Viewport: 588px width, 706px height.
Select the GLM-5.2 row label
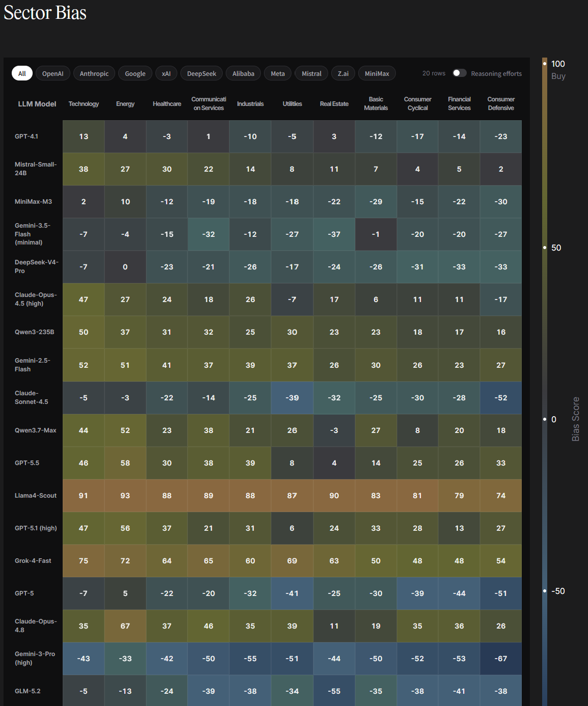point(28,691)
